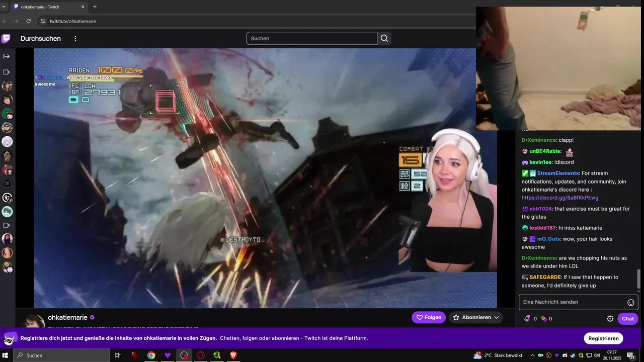Click username lostkid187 in chat
Image resolution: width=644 pixels, height=362 pixels.
(543, 228)
